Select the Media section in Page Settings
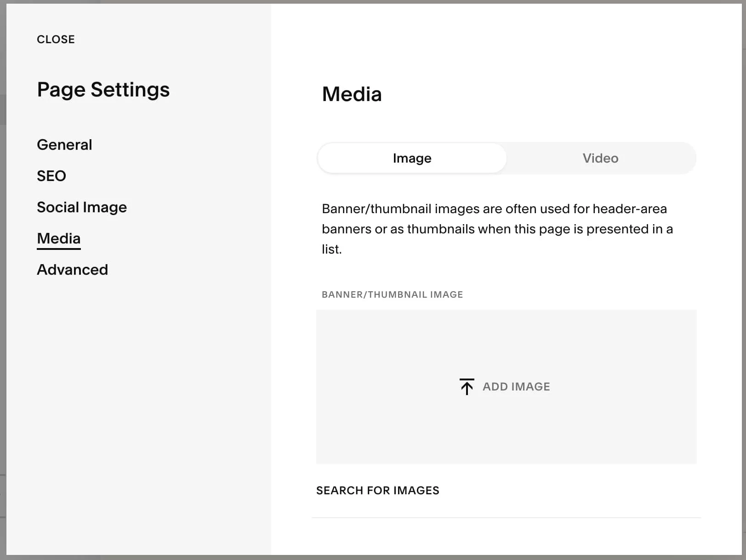Viewport: 746px width, 560px height. pos(58,238)
